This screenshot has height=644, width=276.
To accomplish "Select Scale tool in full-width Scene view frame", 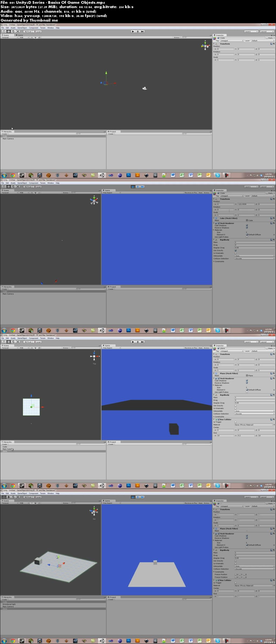I will click(18, 32).
